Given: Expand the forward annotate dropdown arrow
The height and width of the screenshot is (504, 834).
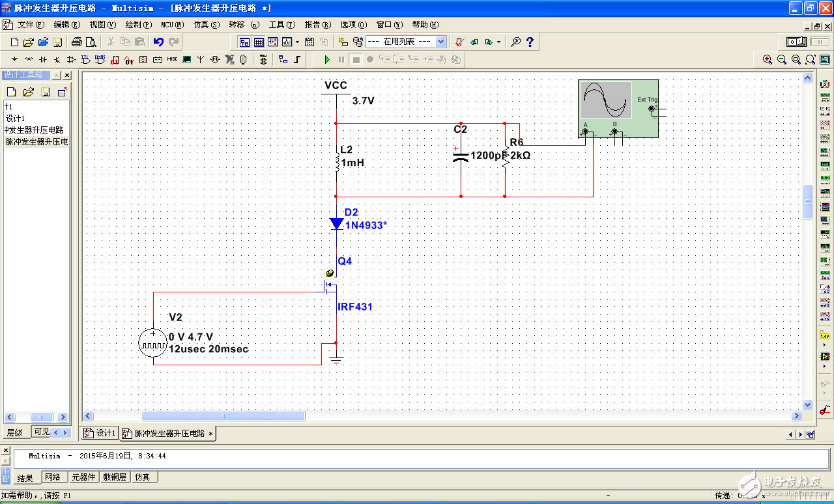Looking at the screenshot, I should [x=499, y=42].
